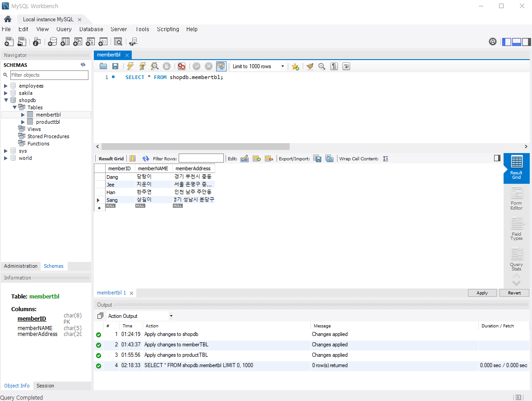
Task: Open the Database menu
Action: tap(91, 29)
